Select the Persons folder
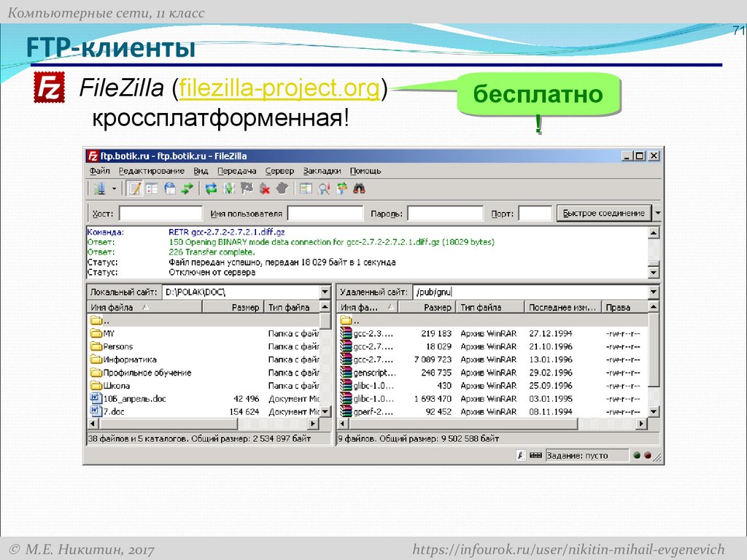 tap(204, 346)
